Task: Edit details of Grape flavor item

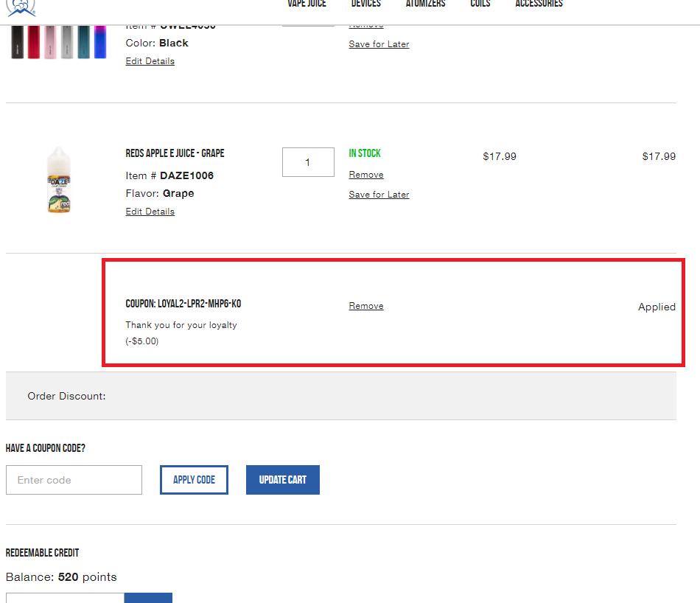Action: (x=150, y=212)
